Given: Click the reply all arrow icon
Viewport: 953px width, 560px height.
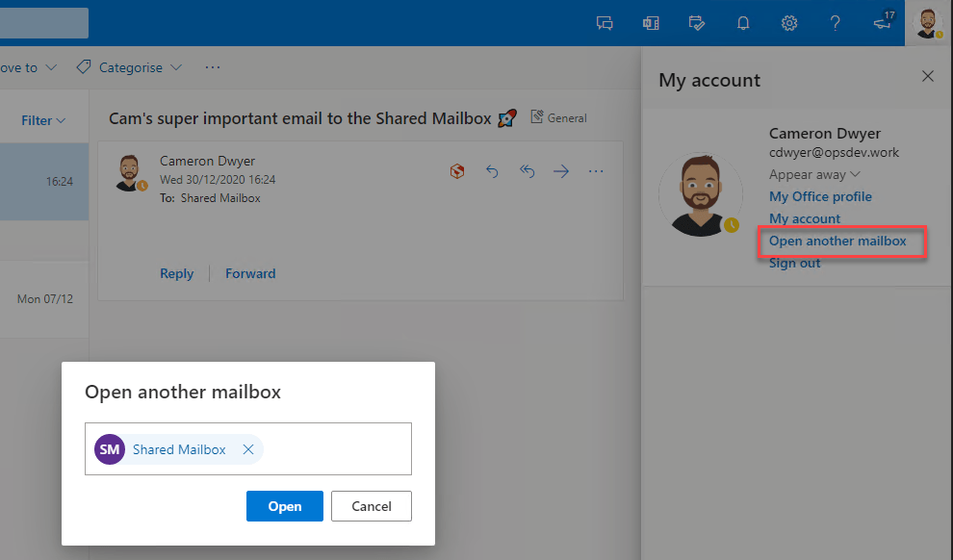Looking at the screenshot, I should tap(527, 171).
